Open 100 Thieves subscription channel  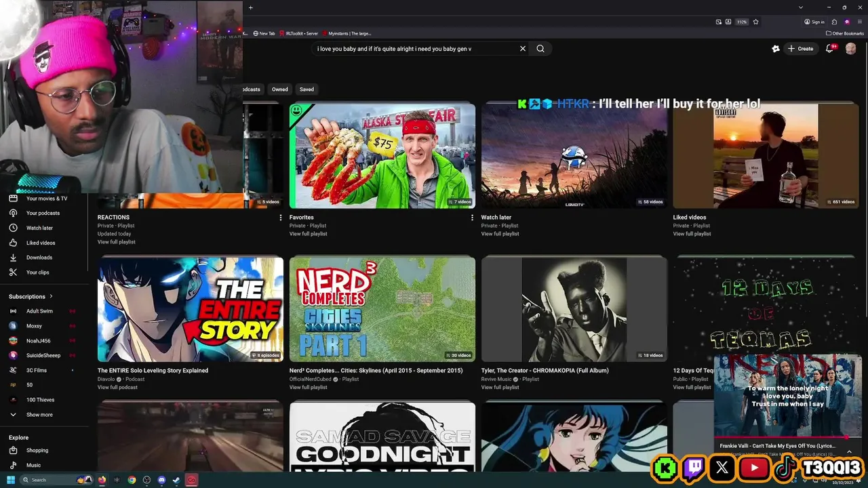[x=44, y=400]
